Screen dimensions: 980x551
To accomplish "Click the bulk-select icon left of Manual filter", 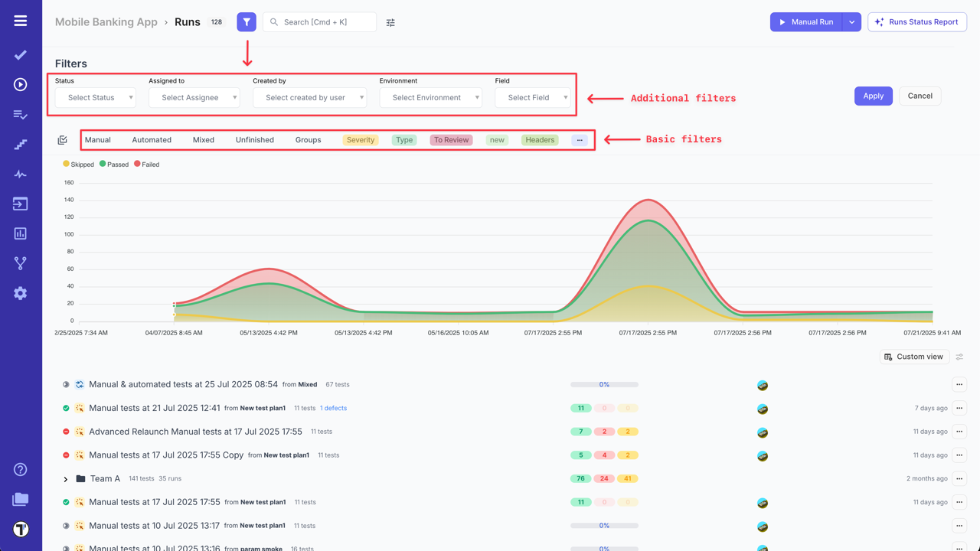I will point(62,139).
